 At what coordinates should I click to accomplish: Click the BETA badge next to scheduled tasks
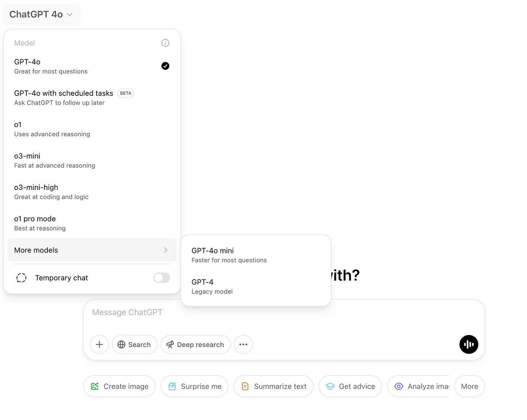(126, 93)
